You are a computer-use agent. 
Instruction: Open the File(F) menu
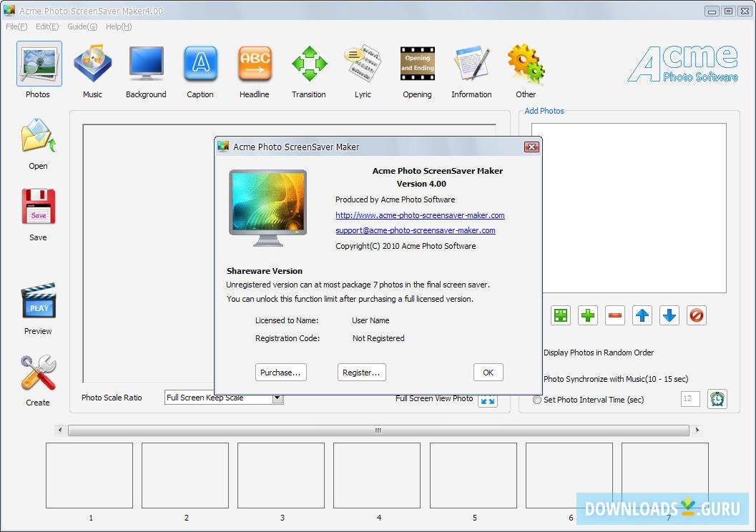pyautogui.click(x=16, y=26)
